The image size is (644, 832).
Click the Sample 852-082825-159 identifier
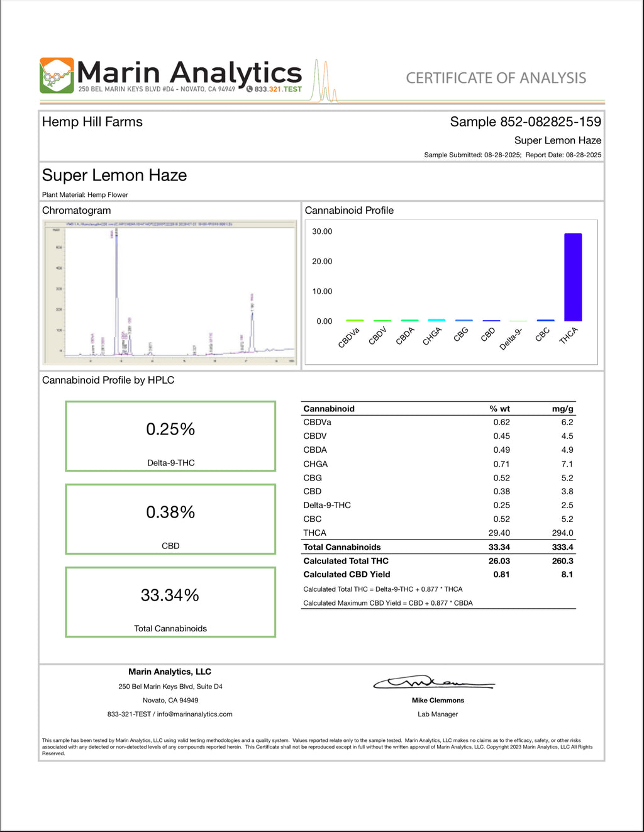point(525,122)
